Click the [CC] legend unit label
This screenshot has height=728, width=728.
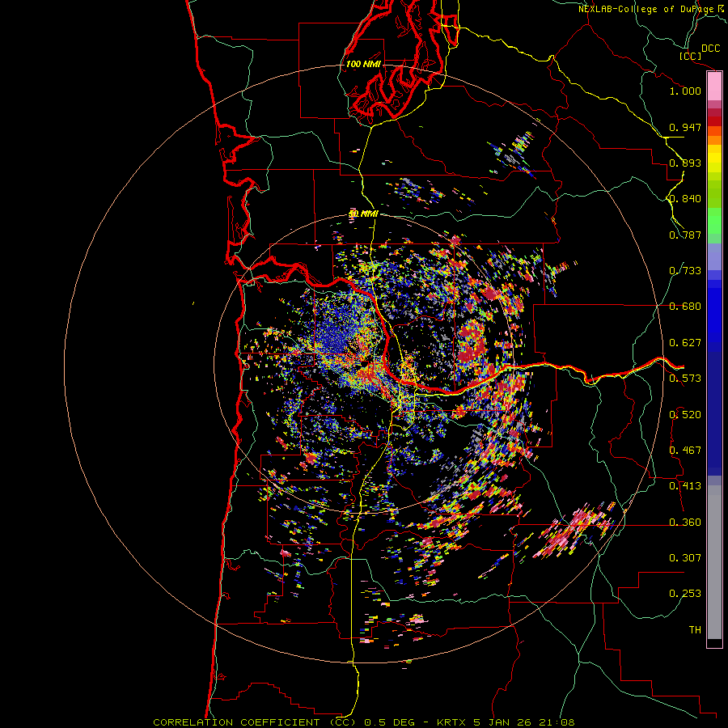tap(690, 56)
